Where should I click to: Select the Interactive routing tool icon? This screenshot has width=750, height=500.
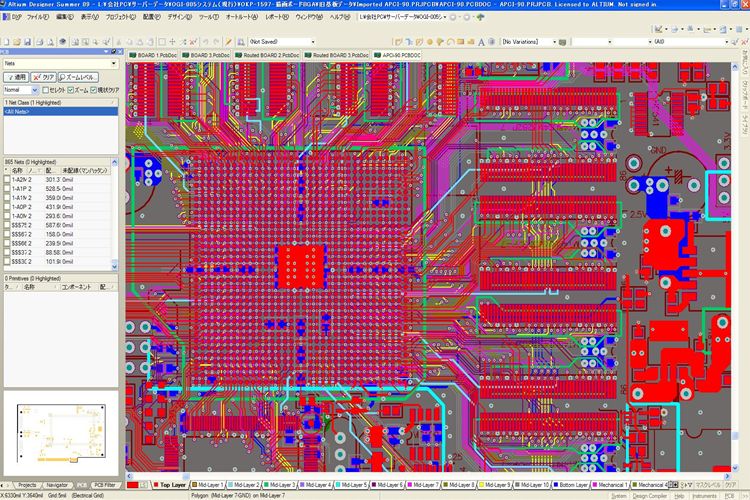click(398, 42)
